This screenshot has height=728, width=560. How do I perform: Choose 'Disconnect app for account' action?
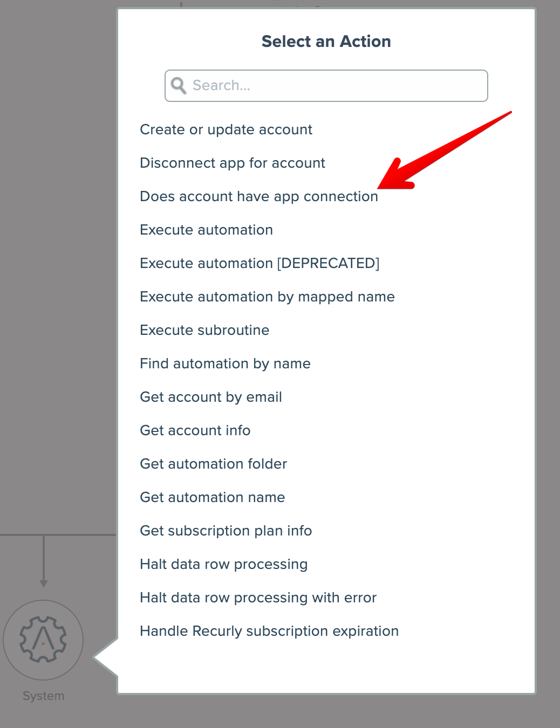tap(233, 163)
